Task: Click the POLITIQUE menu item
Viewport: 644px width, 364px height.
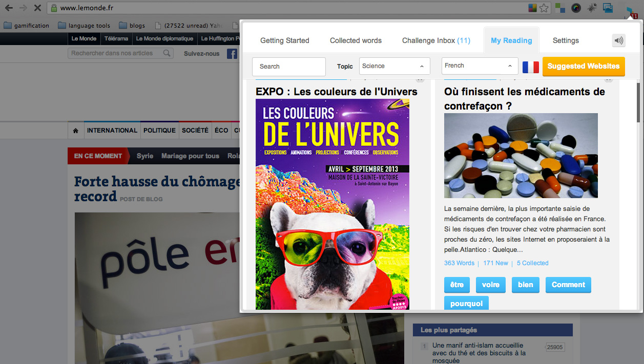Action: click(159, 131)
